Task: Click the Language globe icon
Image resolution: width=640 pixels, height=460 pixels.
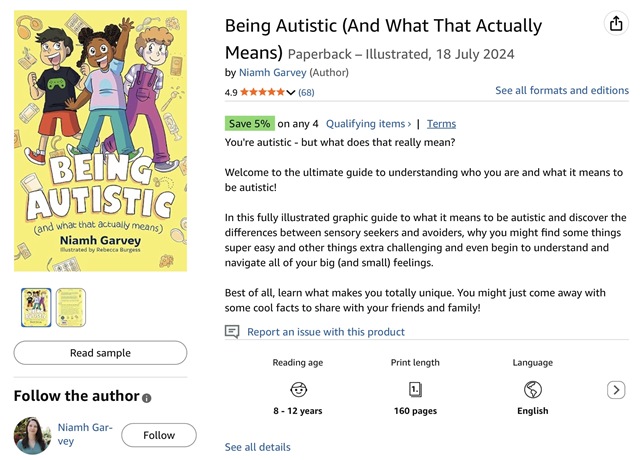Action: point(532,389)
